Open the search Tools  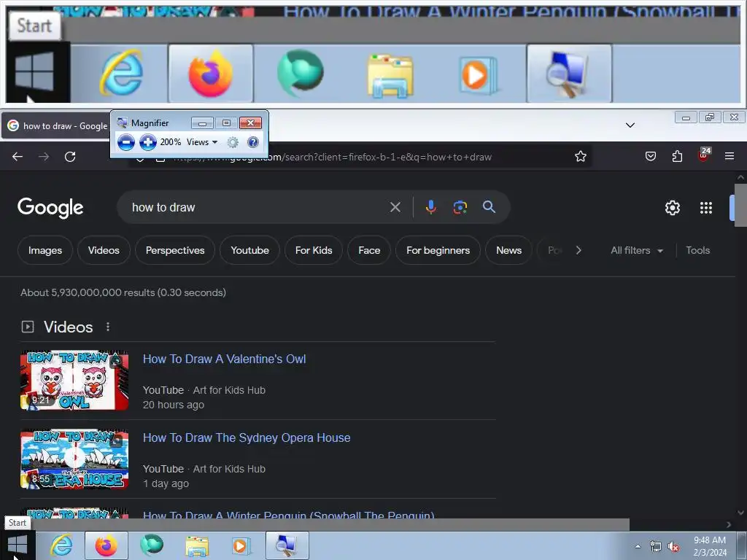tap(697, 250)
